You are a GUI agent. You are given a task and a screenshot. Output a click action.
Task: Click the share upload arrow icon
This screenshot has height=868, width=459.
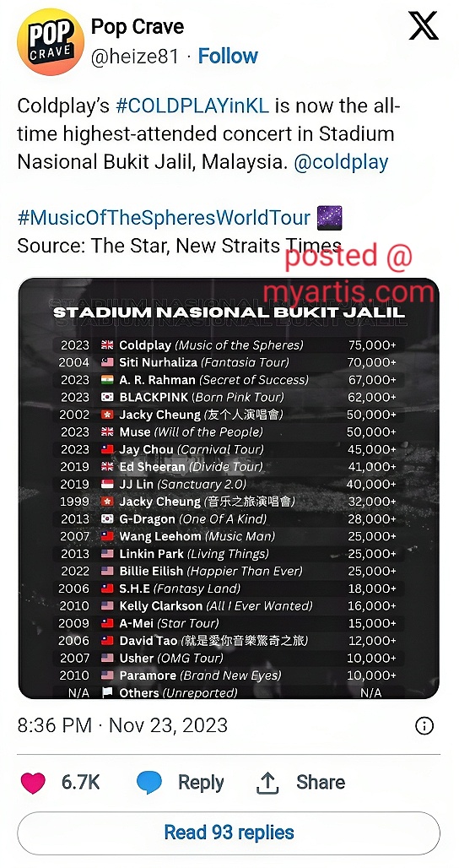click(x=267, y=782)
